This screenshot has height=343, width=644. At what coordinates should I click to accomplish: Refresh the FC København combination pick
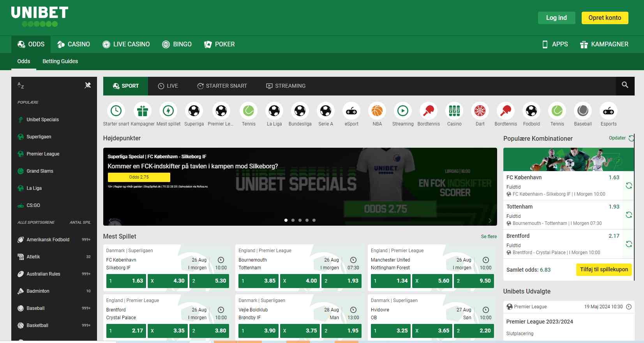point(629,186)
